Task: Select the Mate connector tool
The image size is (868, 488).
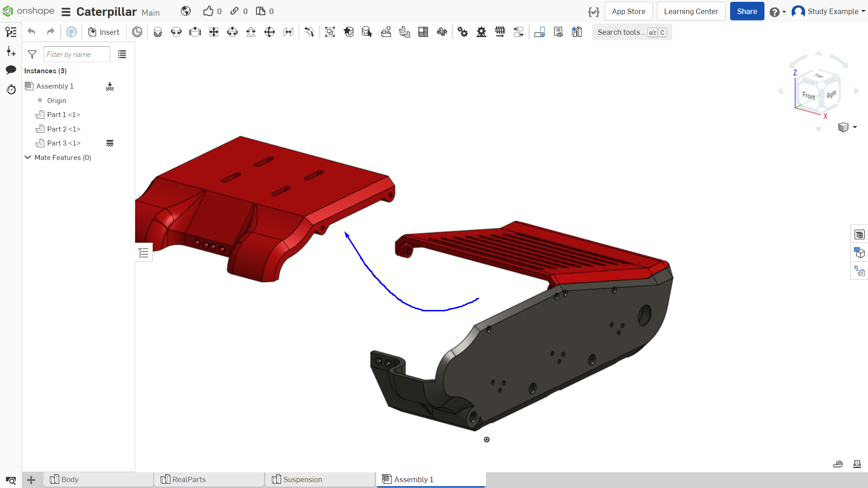Action: (386, 32)
